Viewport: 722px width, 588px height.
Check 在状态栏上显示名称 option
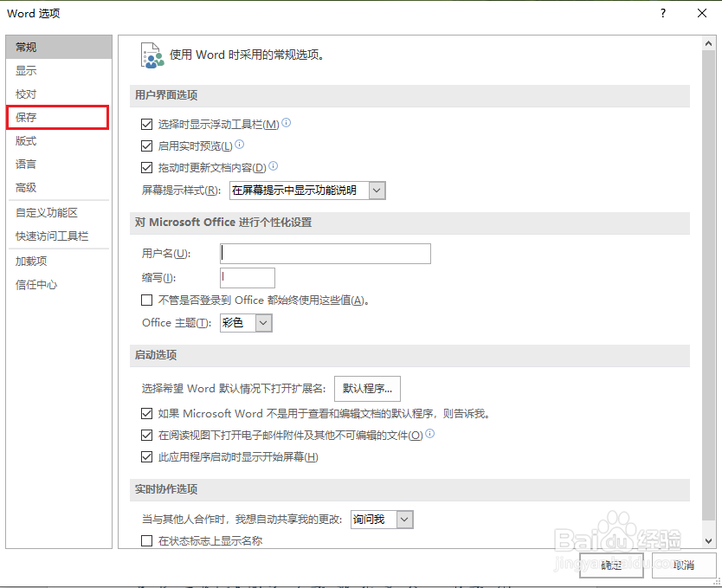pyautogui.click(x=147, y=540)
